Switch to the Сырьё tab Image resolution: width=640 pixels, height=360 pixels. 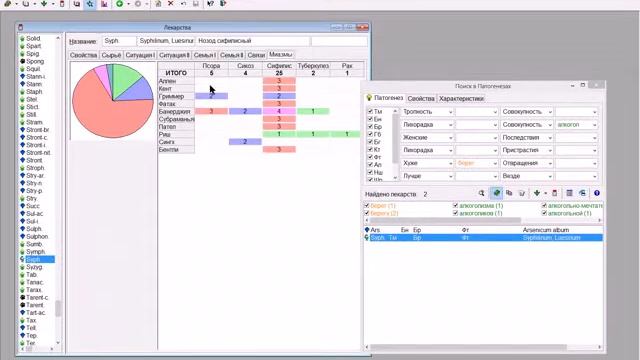(111, 55)
